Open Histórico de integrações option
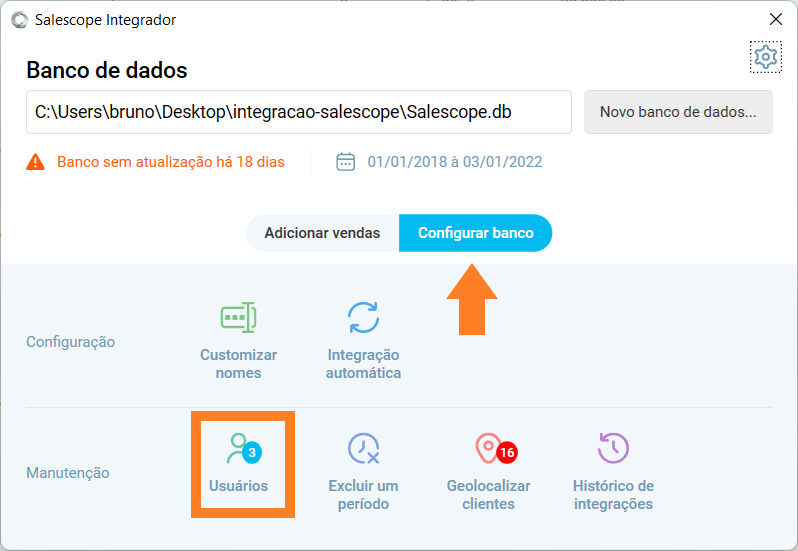 click(613, 472)
